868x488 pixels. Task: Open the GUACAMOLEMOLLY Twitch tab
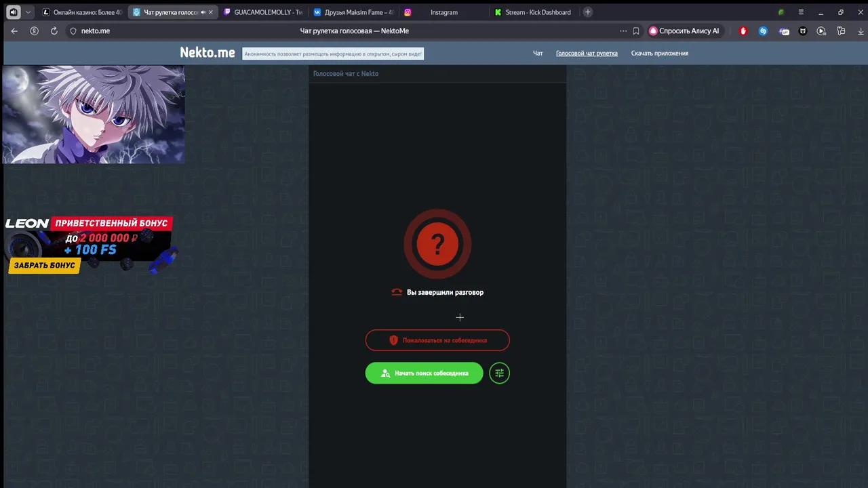point(263,12)
